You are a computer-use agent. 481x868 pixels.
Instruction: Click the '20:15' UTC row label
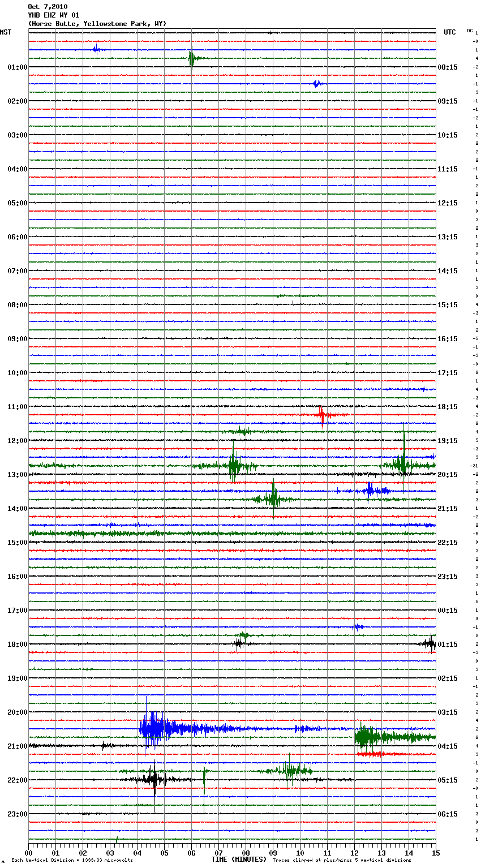(448, 475)
